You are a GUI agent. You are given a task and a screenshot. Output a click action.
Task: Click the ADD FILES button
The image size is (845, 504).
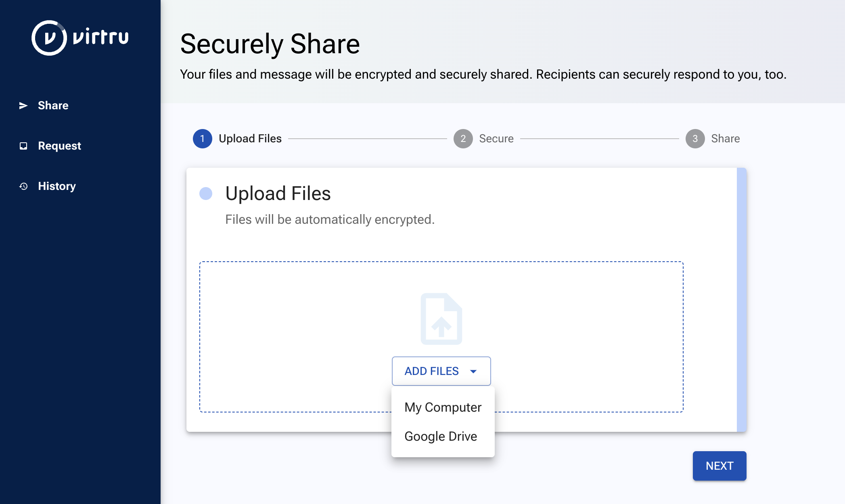[x=432, y=371]
